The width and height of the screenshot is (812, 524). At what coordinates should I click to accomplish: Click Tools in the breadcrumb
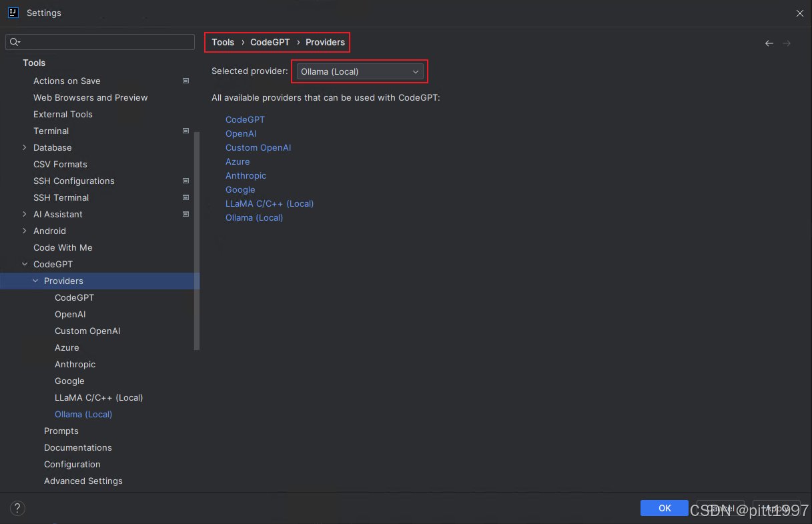click(223, 42)
